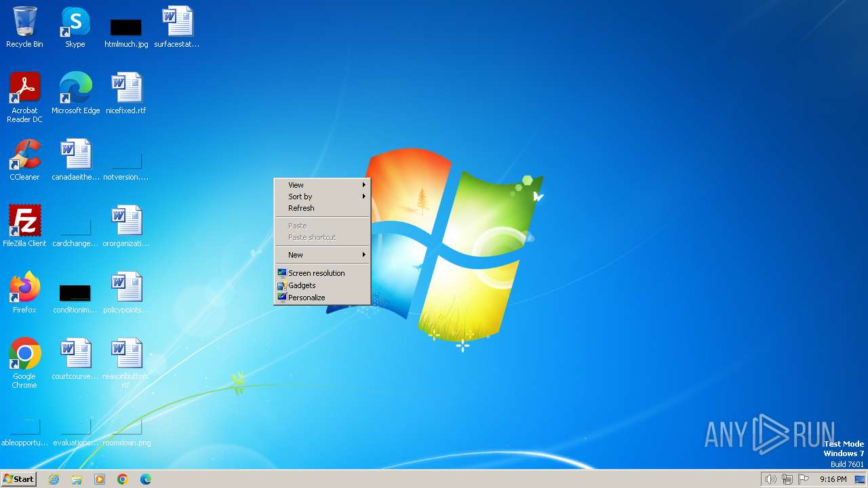The width and height of the screenshot is (868, 488).
Task: Click the 9:16 PM taskbar clock
Action: point(833,479)
